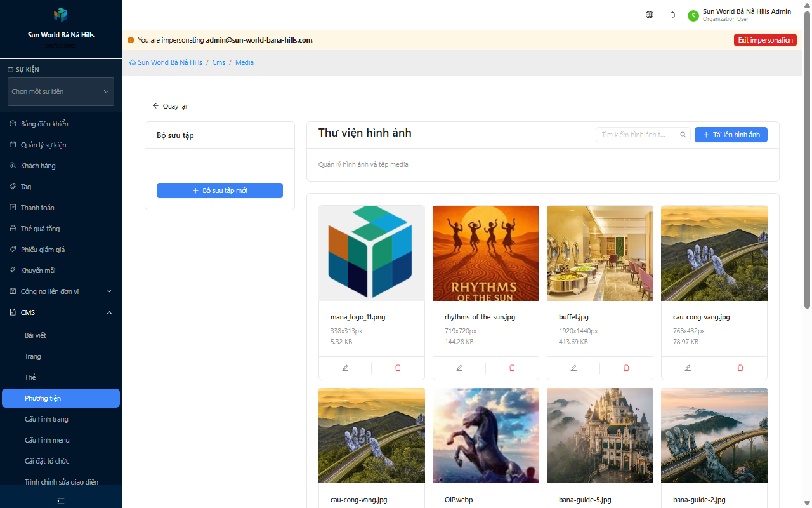
Task: Edit buffet.jpg with pencil icon
Action: coord(573,368)
